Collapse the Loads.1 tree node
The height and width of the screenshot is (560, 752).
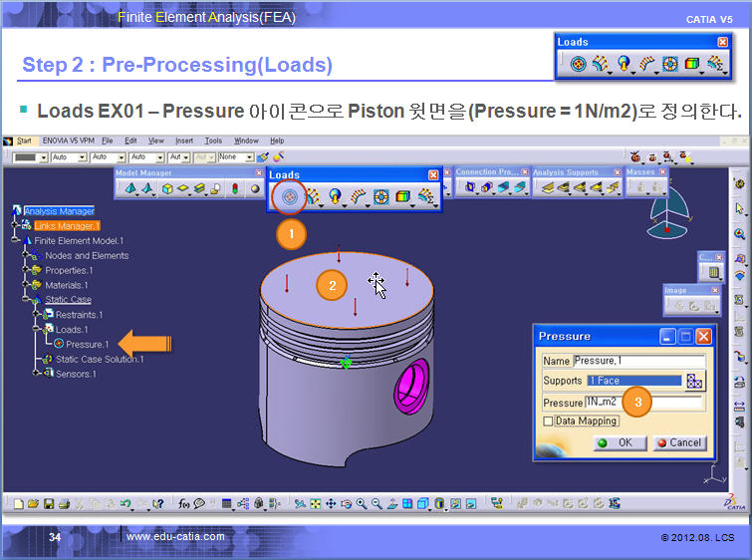pos(37,329)
